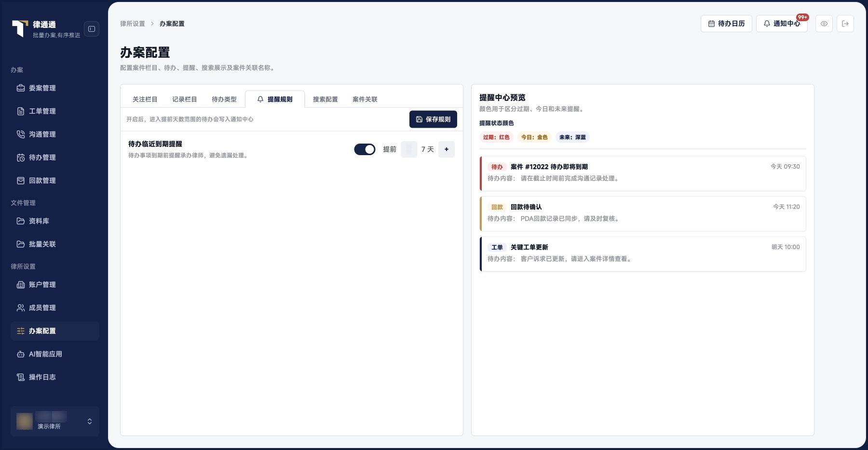Open 账户管理 in the sidebar

55,285
